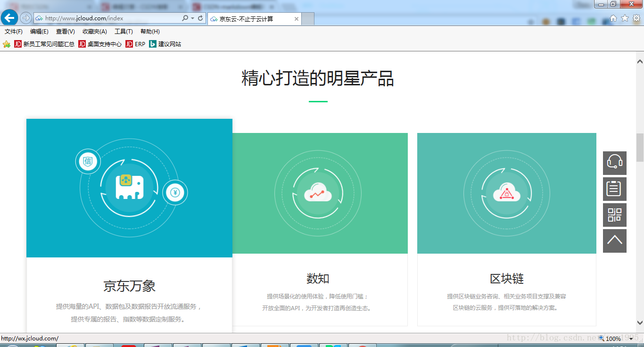Viewport: 644px width, 347px height.
Task: Close the 京东云 browser tab
Action: 297,19
